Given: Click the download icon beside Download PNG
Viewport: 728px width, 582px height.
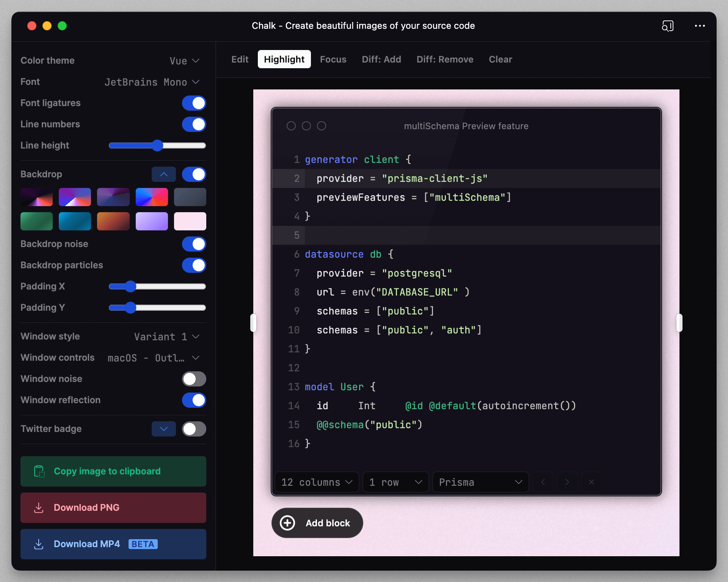Looking at the screenshot, I should point(39,508).
